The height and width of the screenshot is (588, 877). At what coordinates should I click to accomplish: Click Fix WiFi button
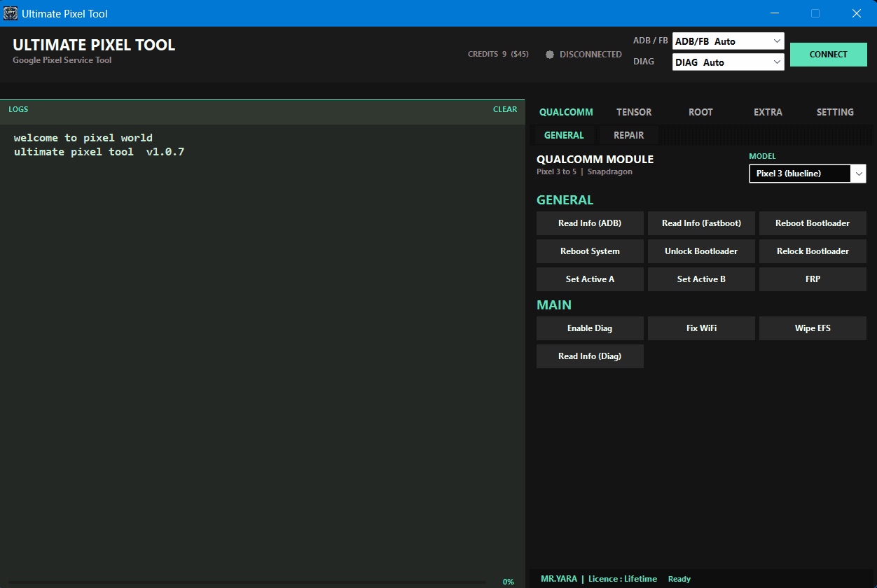point(701,328)
